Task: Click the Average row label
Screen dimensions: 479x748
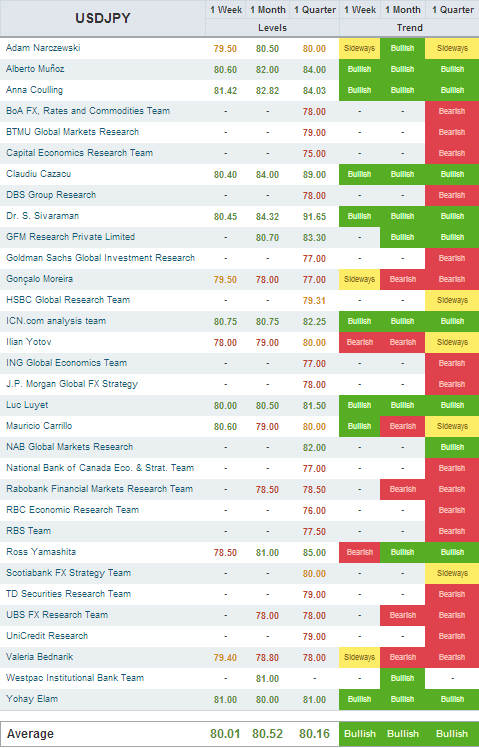Action: (30, 734)
